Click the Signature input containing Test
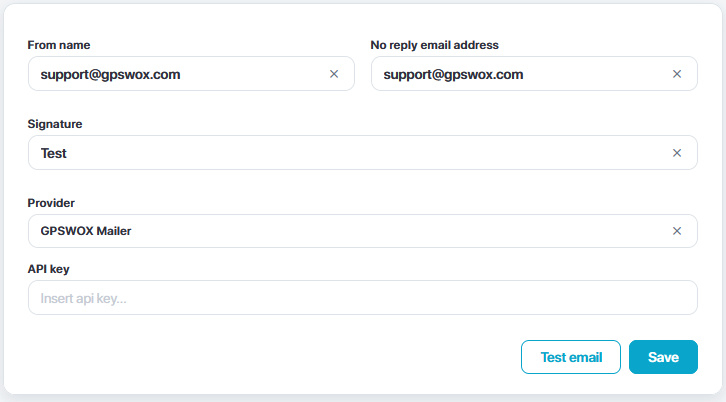 [350, 153]
